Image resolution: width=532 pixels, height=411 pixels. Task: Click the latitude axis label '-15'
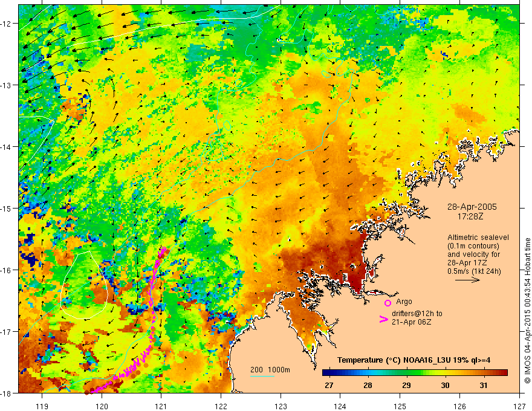pyautogui.click(x=6, y=208)
